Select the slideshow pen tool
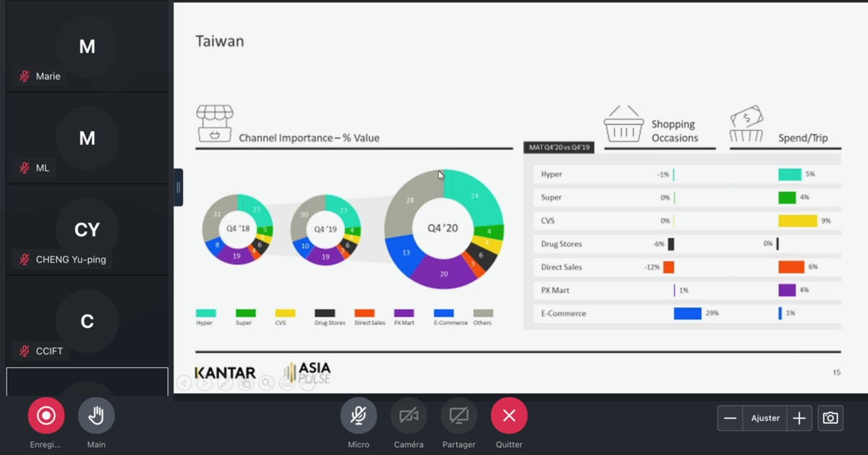This screenshot has height=455, width=868. [x=225, y=383]
